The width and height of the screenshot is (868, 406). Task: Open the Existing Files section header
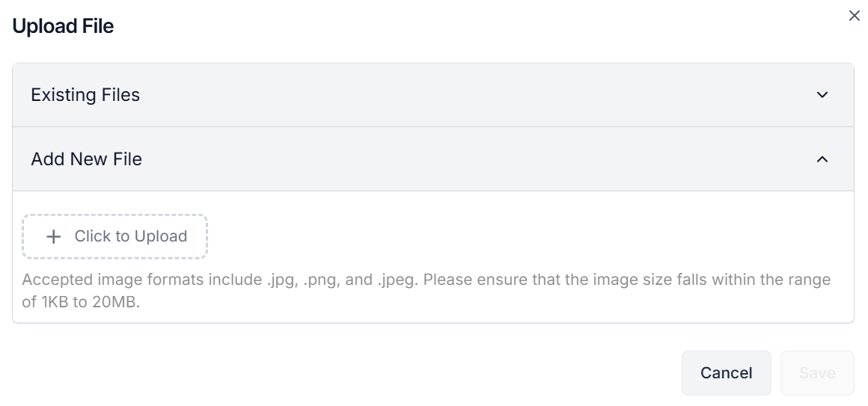pyautogui.click(x=85, y=95)
